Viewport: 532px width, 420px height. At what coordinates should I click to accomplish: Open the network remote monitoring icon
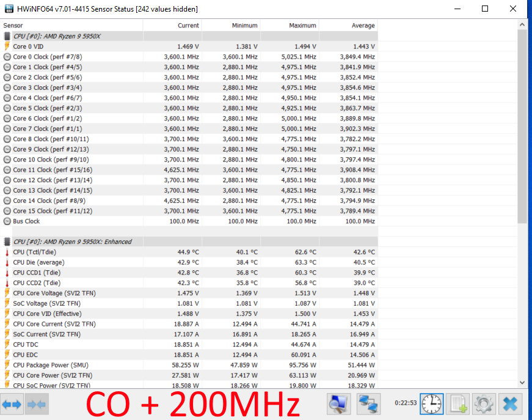(x=368, y=404)
